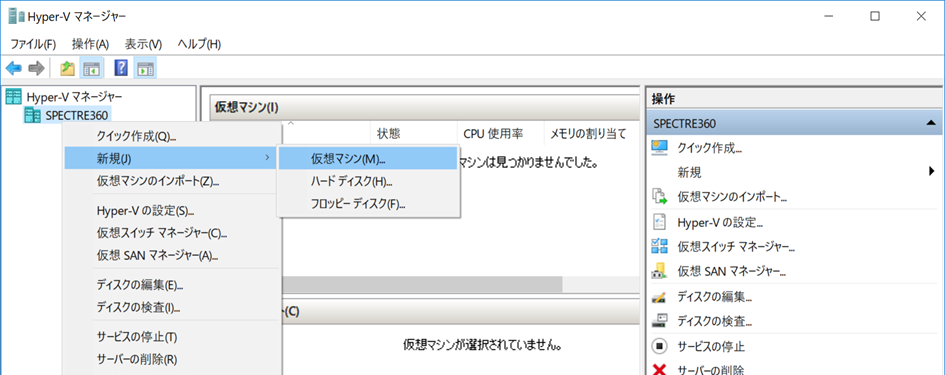The image size is (945, 375).
Task: Click 仮想マシンが選択されていません。 message text
Action: (x=483, y=346)
